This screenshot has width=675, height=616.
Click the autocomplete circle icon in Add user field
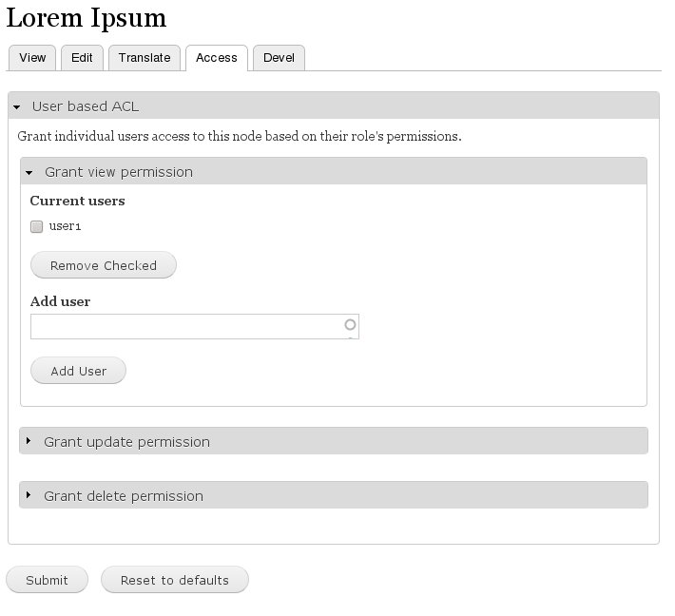[x=350, y=324]
